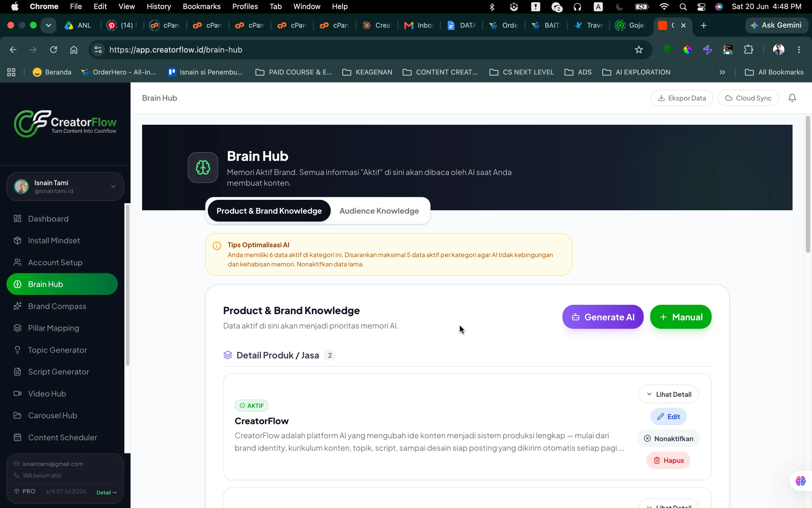Open Chrome three-dot menu
Viewport: 812px width, 508px height.
(x=799, y=50)
